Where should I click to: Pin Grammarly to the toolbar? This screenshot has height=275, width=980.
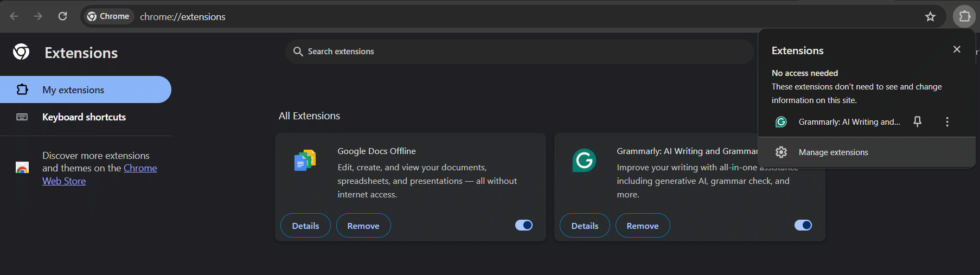(x=917, y=121)
